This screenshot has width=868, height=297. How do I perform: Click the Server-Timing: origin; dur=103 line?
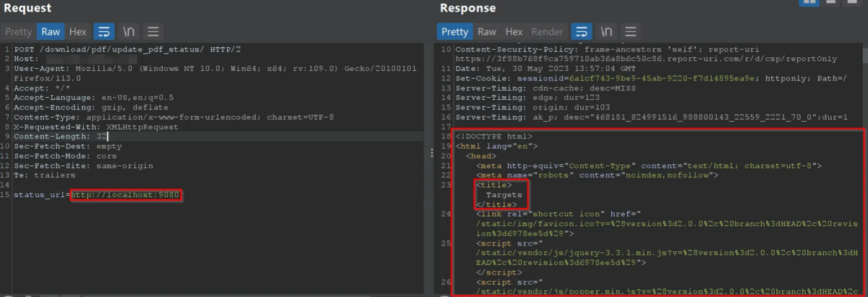[532, 107]
